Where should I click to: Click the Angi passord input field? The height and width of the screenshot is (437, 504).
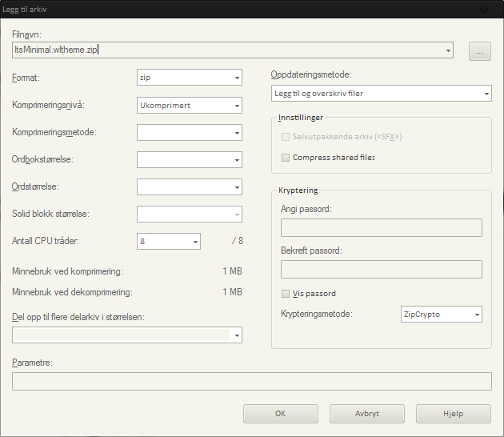click(x=382, y=227)
